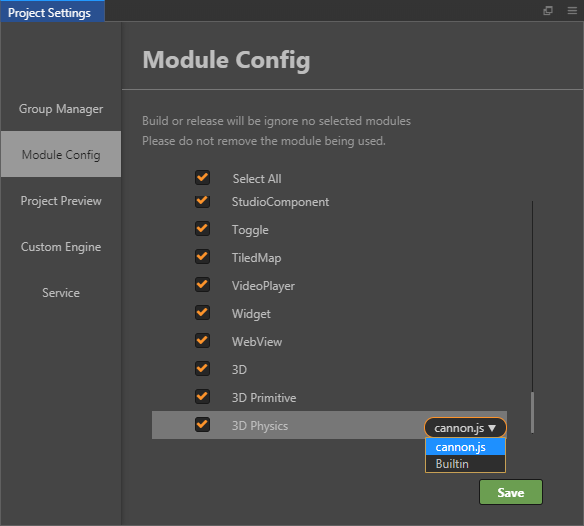Screen dimensions: 584x526
Task: Click the panel popout icon in title bar
Action: click(x=548, y=10)
